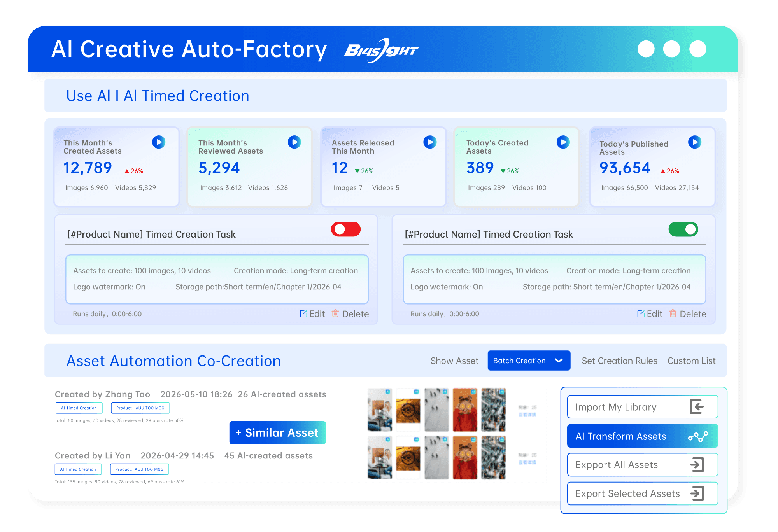This screenshot has width=778, height=532.
Task: Open the orange coffee thumbnail in top row
Action: (x=408, y=409)
